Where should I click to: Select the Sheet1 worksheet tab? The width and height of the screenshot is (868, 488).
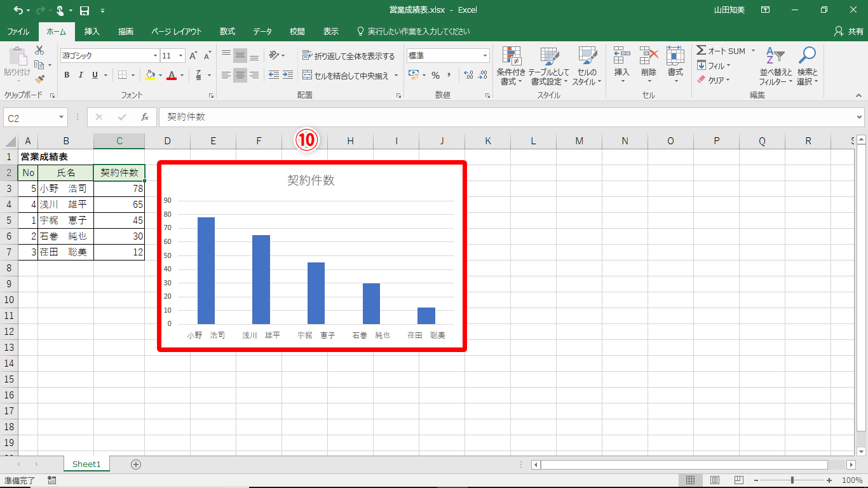click(x=86, y=464)
